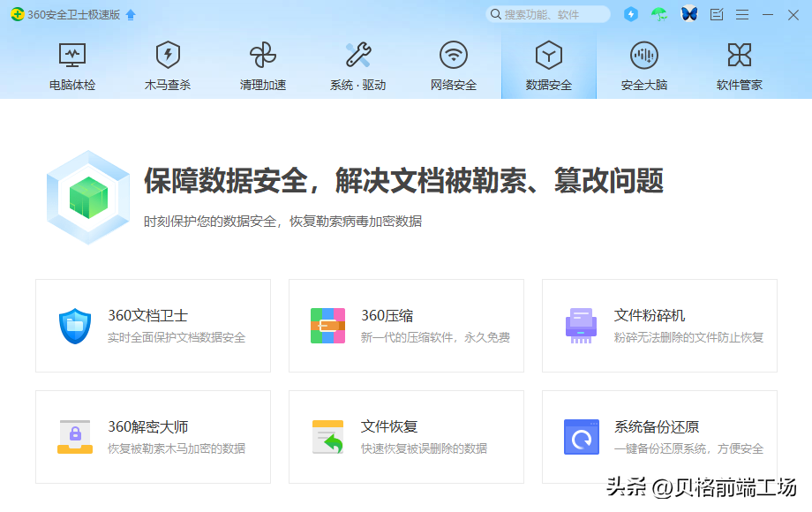The height and width of the screenshot is (512, 812).
Task: Open the 软件管家 four-squares icon
Action: tap(740, 55)
